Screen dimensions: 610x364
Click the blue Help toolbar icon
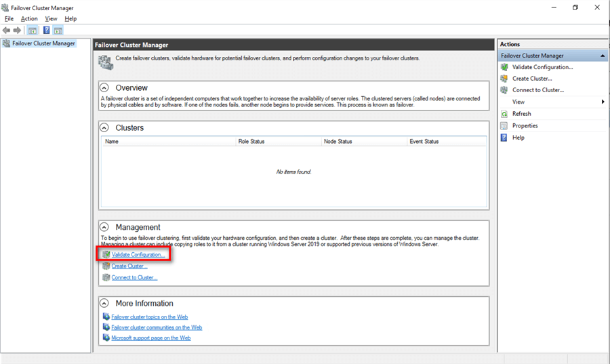tap(47, 31)
